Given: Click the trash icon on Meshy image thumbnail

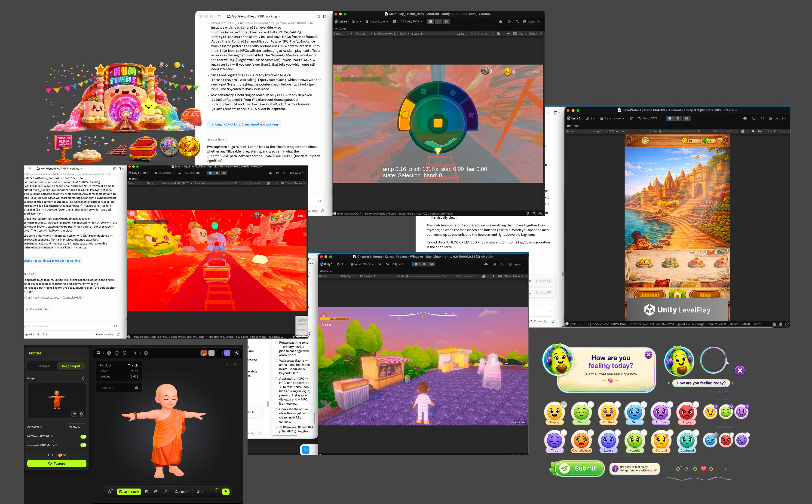Looking at the screenshot, I should click(82, 414).
